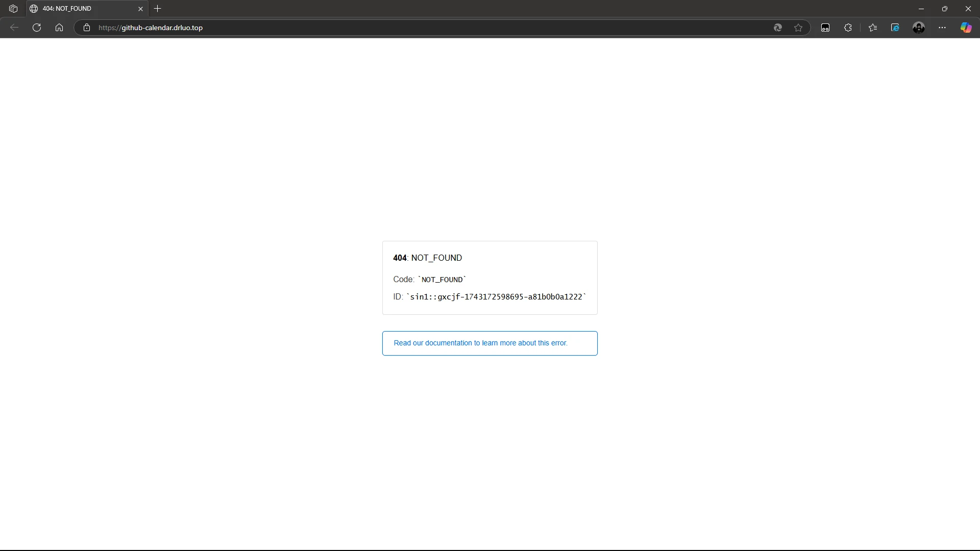
Task: Click the error ID text
Action: (496, 297)
